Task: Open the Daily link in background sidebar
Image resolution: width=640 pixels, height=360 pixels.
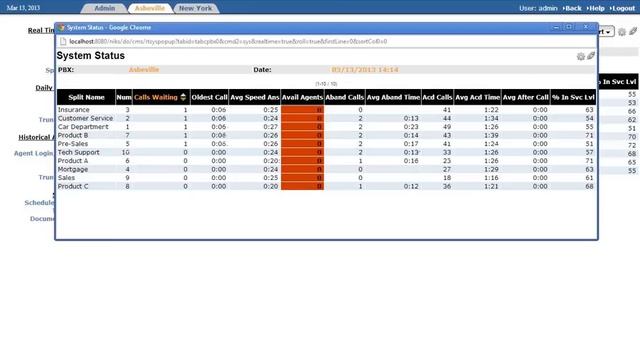Action: pyautogui.click(x=44, y=88)
